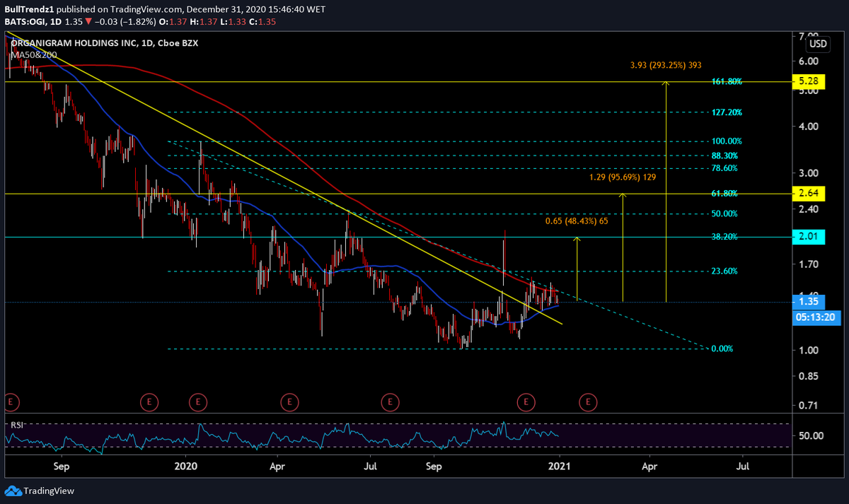
Task: Click the 0.00% Fibonacci level label
Action: click(722, 348)
